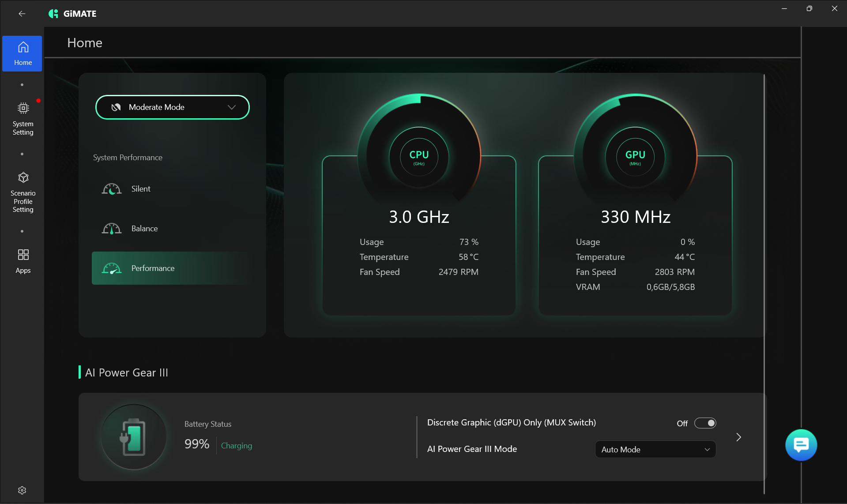Viewport: 847px width, 504px height.
Task: Maximize the GiMATE window
Action: pyautogui.click(x=809, y=8)
